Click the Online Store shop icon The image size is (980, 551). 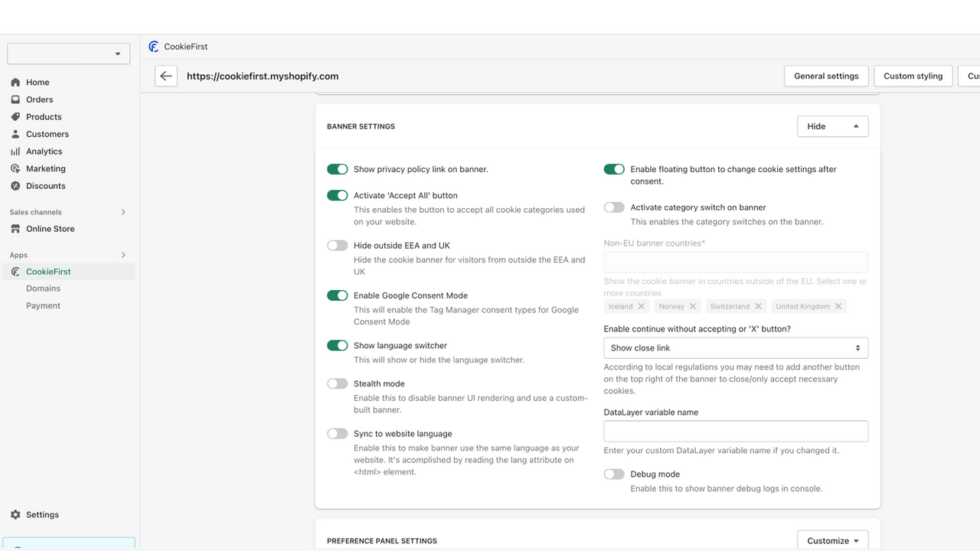point(15,229)
